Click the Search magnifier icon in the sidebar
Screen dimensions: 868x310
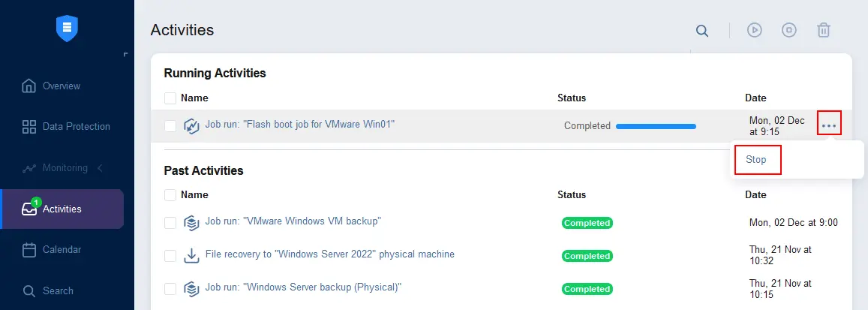[x=29, y=290]
